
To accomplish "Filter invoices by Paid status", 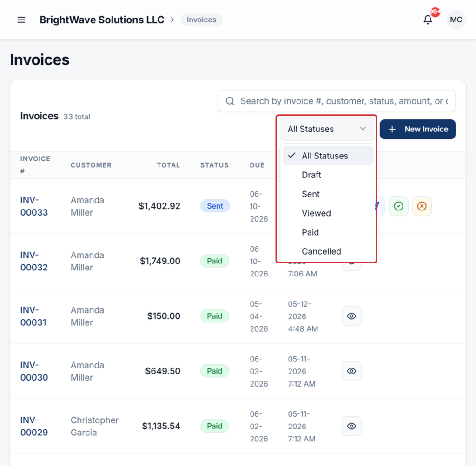I will 328,232.
